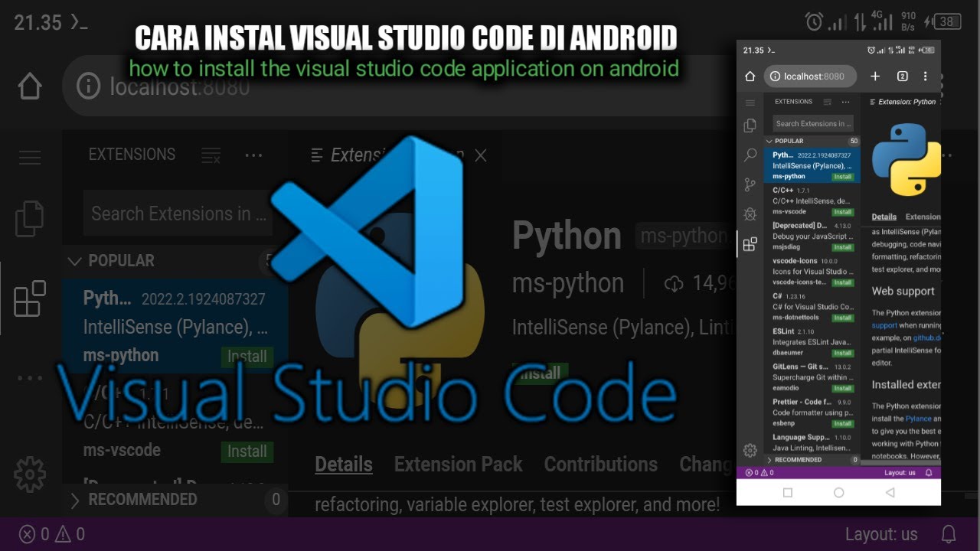Screen dimensions: 980x551
Task: Open Extension Pack tab in large background view
Action: 458,465
